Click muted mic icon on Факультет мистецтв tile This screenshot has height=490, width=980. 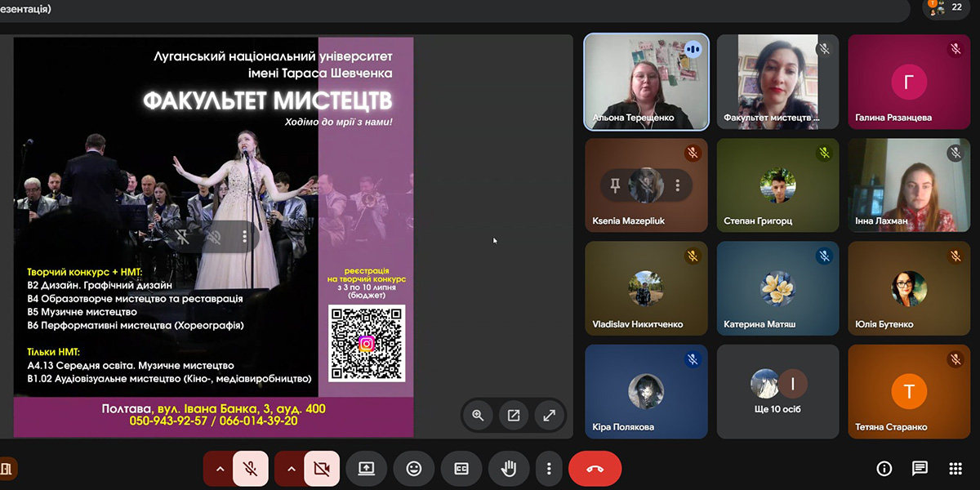(x=824, y=49)
